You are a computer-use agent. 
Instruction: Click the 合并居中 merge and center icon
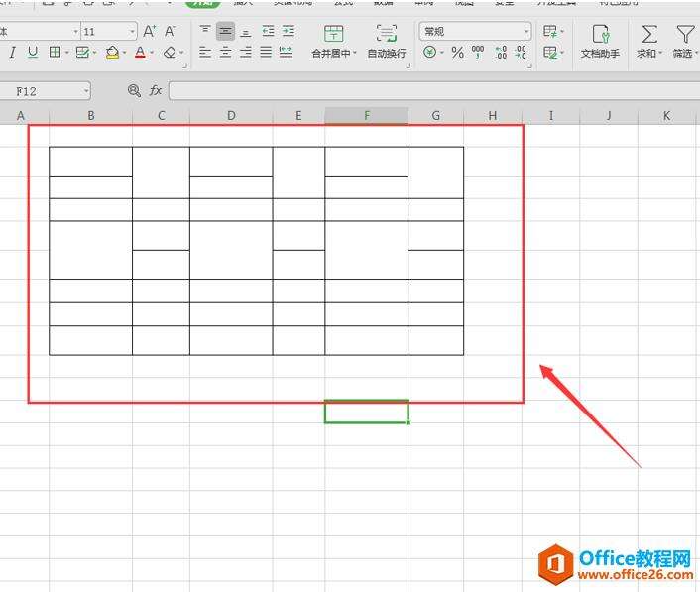333,34
